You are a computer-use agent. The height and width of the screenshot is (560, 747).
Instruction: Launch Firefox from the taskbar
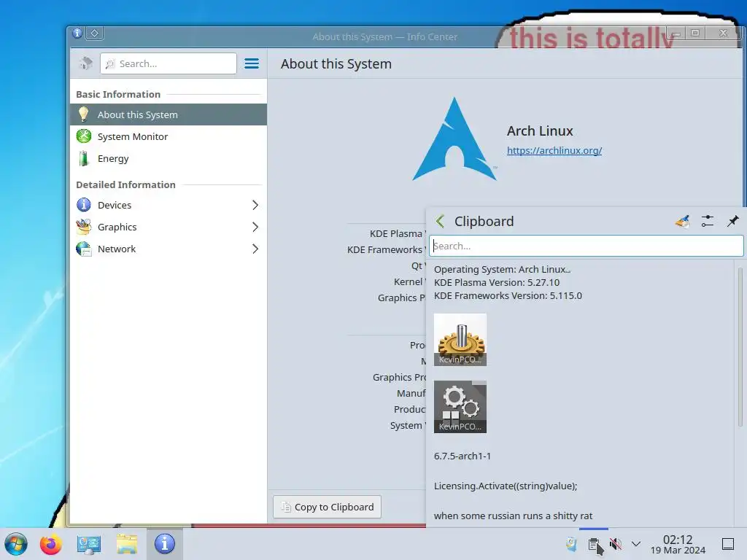[x=51, y=544]
